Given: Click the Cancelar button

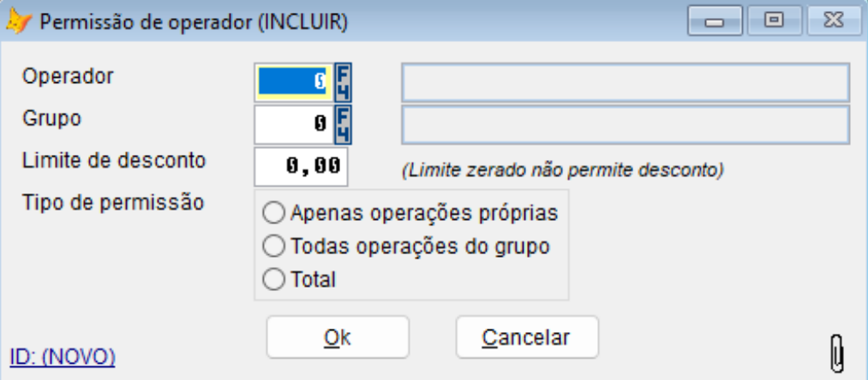Looking at the screenshot, I should (x=526, y=337).
